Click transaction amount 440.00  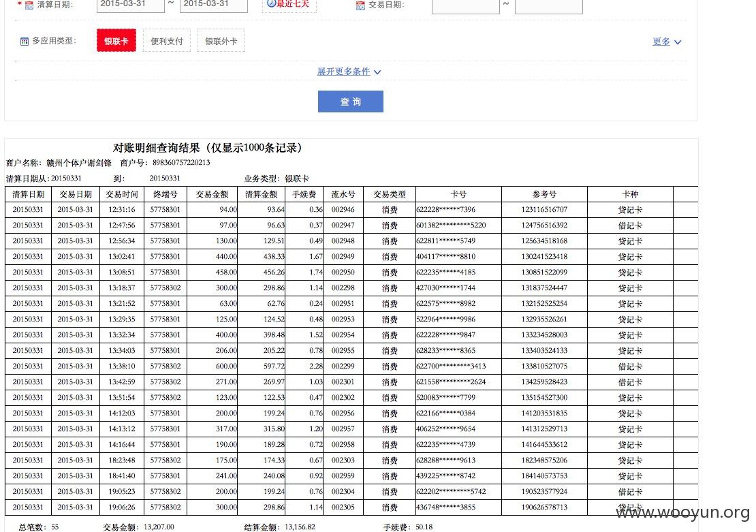pyautogui.click(x=226, y=257)
